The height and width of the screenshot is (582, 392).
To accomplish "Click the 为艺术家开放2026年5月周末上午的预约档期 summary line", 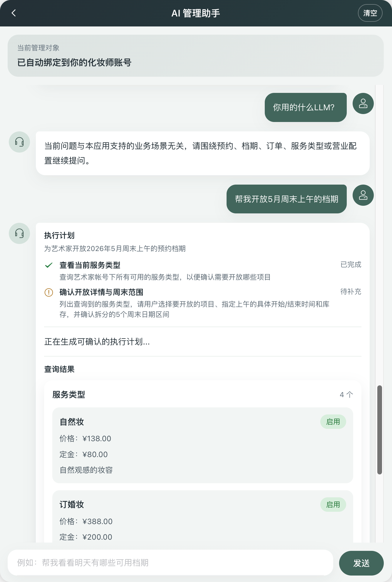I will tap(115, 249).
